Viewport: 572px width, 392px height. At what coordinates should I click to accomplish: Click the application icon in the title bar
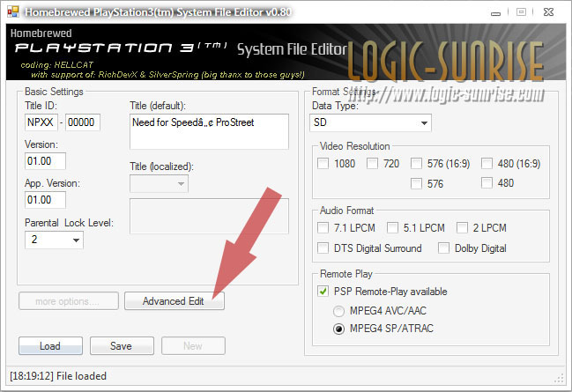[x=12, y=11]
